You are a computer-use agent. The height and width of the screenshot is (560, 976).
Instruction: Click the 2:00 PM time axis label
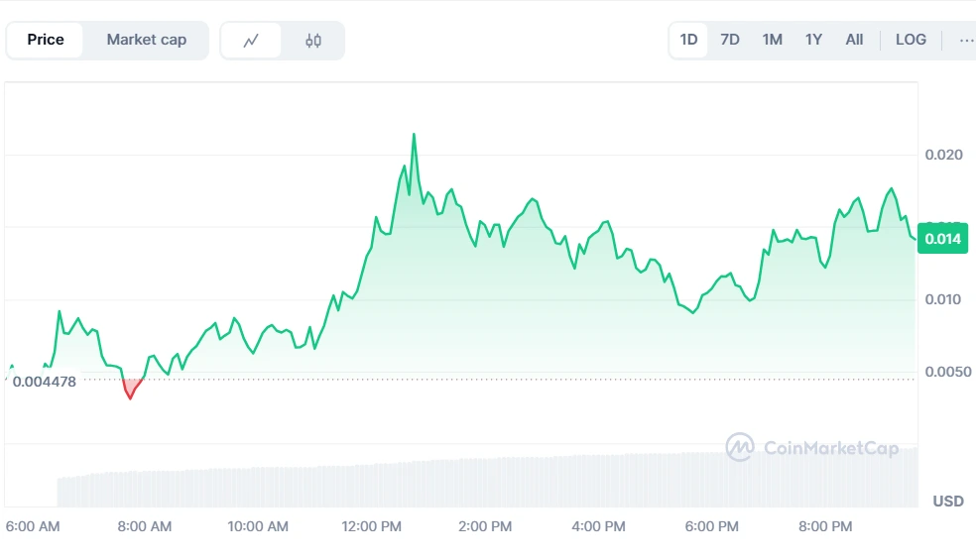pos(485,526)
